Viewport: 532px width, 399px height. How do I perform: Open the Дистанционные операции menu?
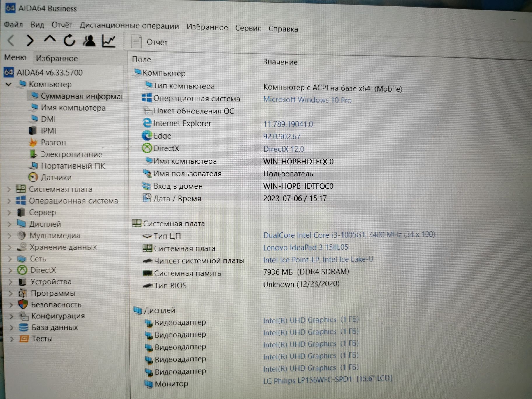coord(129,26)
